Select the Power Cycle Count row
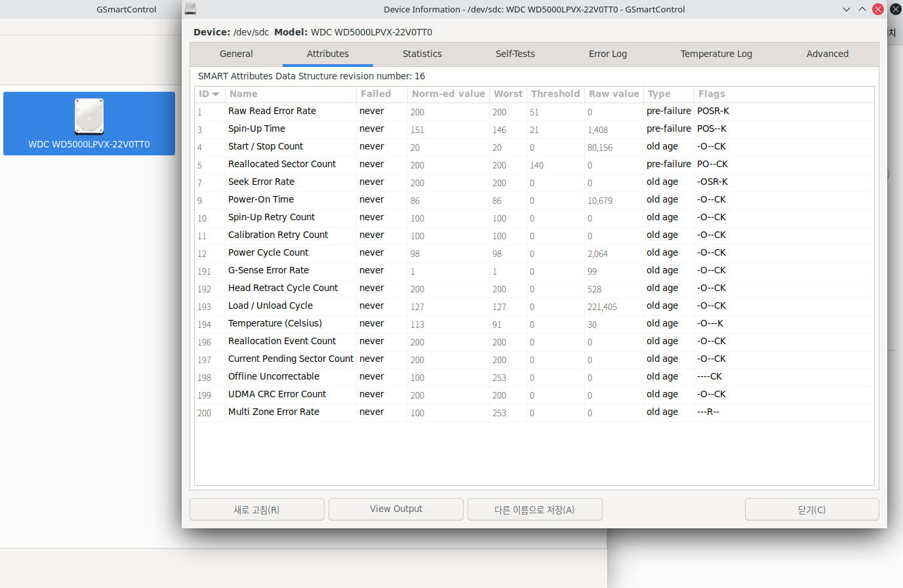This screenshot has width=903, height=588. 534,253
